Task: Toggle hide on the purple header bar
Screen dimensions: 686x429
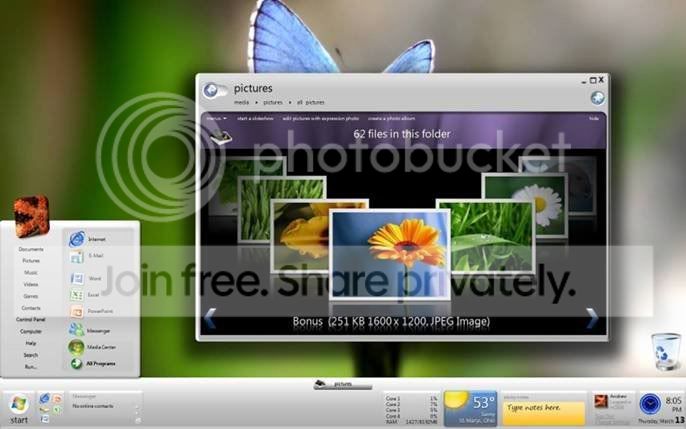Action: pyautogui.click(x=594, y=119)
